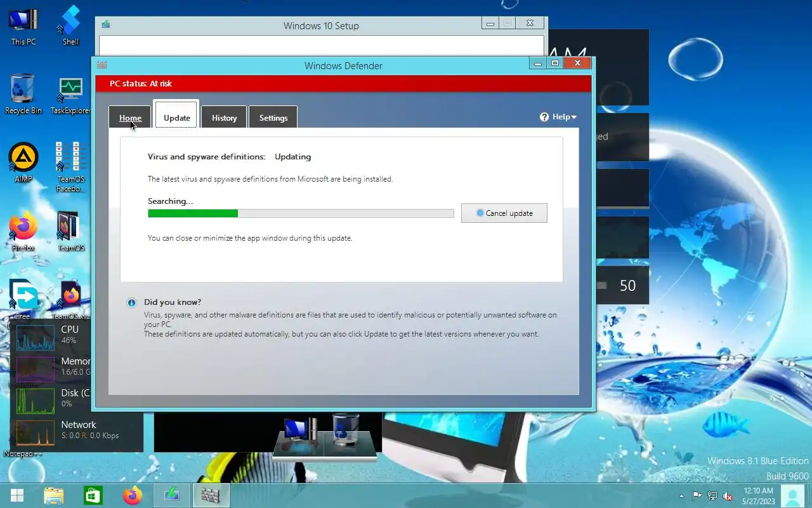Viewport: 812px width, 508px height.
Task: Open File Explorer from the taskbar
Action: pos(54,495)
